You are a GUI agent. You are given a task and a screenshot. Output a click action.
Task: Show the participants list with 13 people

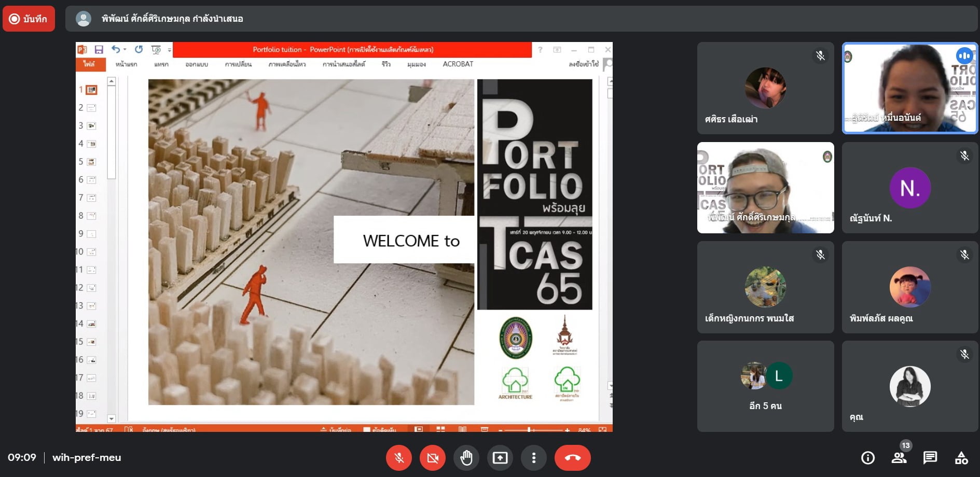pos(899,458)
